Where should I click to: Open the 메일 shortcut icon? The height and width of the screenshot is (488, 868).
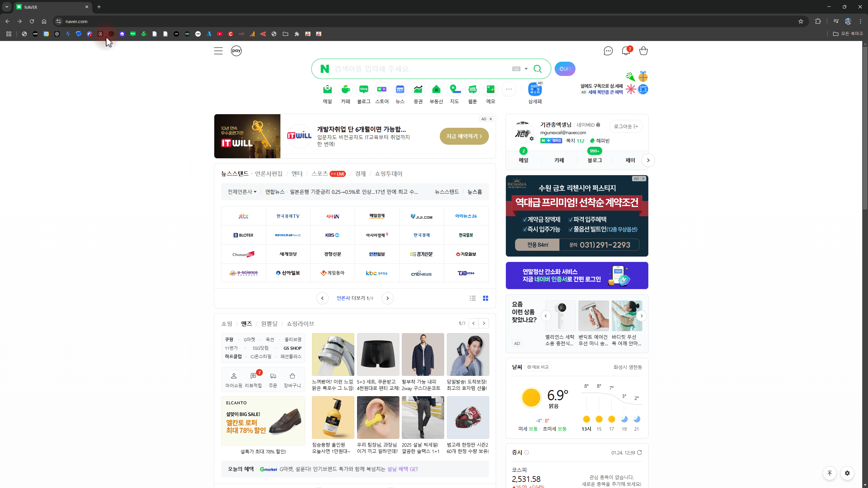328,89
